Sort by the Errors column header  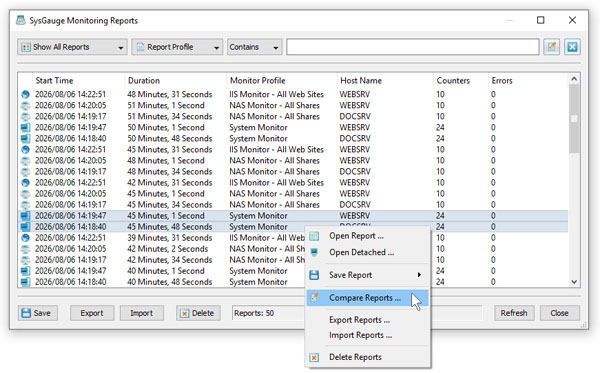click(528, 81)
